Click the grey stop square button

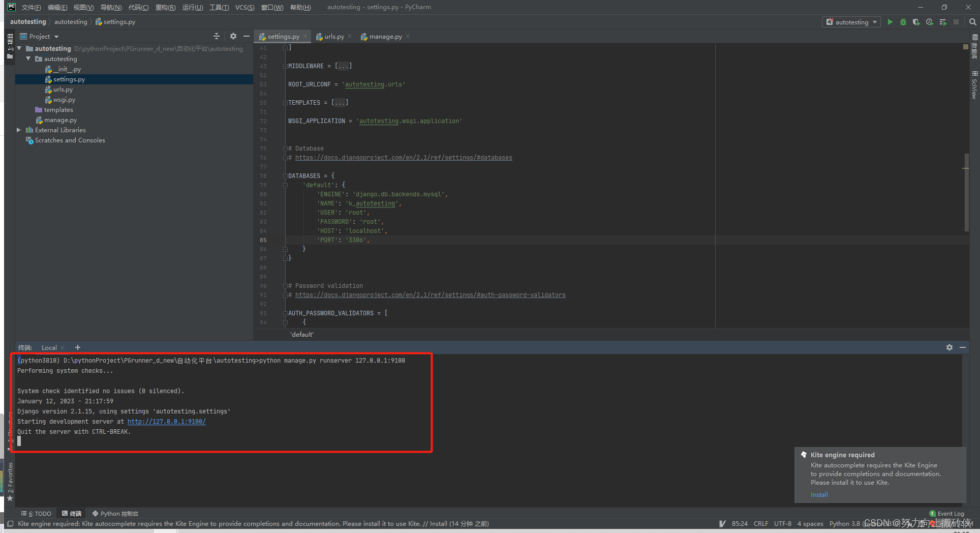click(956, 22)
